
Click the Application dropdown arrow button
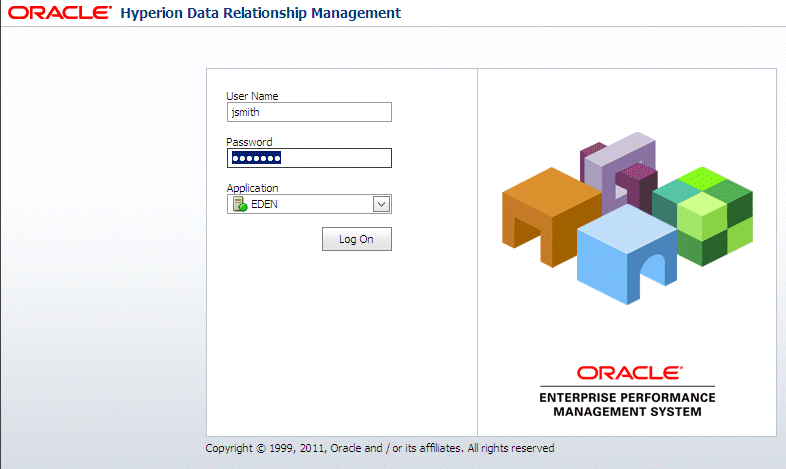(x=381, y=204)
